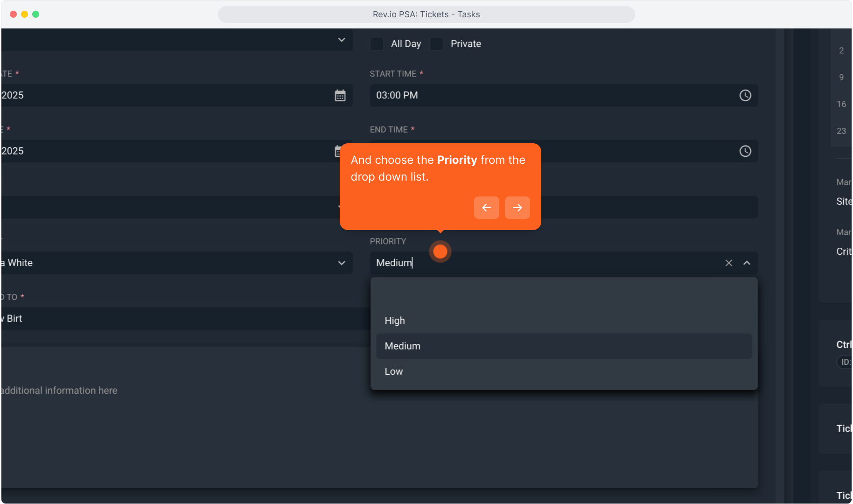Enable the All Day checkbox
Viewport: 853px width, 504px height.
(x=377, y=44)
